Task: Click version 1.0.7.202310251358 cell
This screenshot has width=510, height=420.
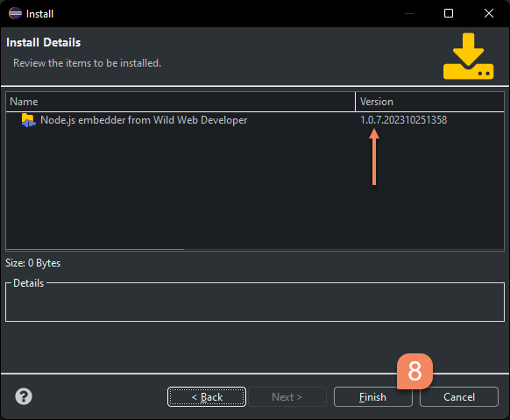Action: pyautogui.click(x=403, y=120)
